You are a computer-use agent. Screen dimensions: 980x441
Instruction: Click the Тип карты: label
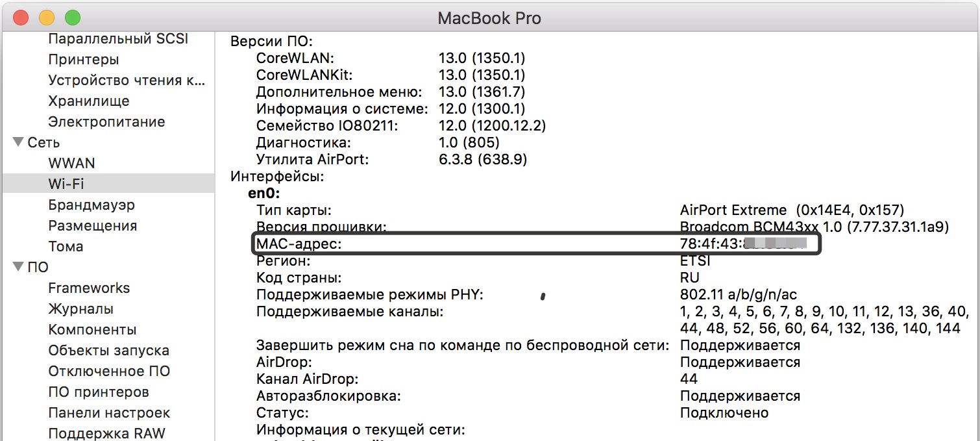[x=294, y=210]
